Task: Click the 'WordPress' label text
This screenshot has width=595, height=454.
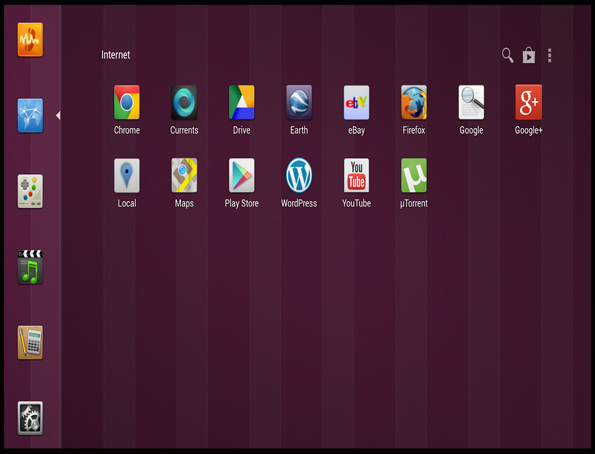Action: 299,203
